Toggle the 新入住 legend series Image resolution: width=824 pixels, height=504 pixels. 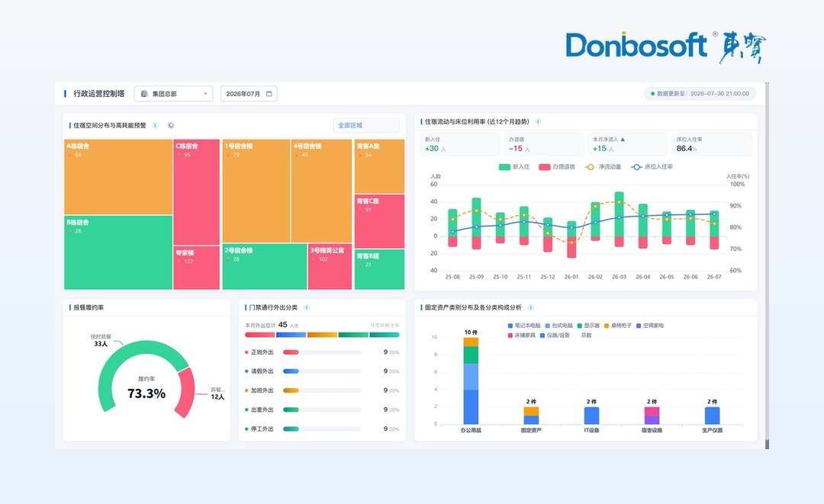pyautogui.click(x=514, y=167)
